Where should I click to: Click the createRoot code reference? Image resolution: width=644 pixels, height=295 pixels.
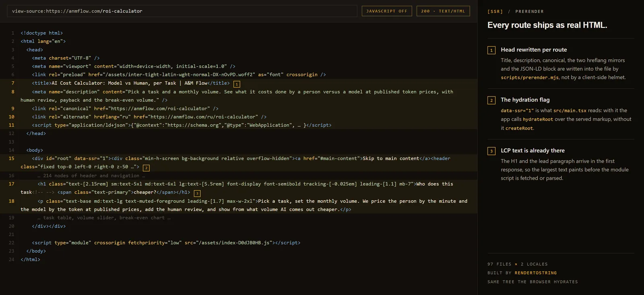[519, 128]
